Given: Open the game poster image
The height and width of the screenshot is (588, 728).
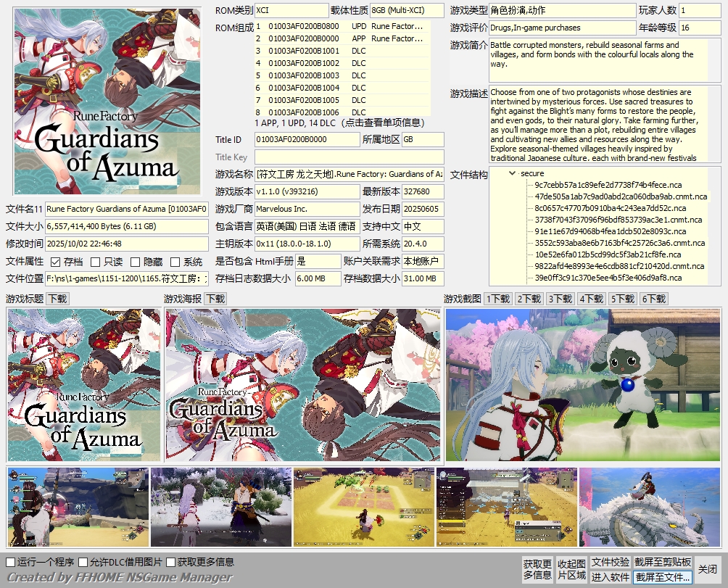Looking at the screenshot, I should click(303, 384).
